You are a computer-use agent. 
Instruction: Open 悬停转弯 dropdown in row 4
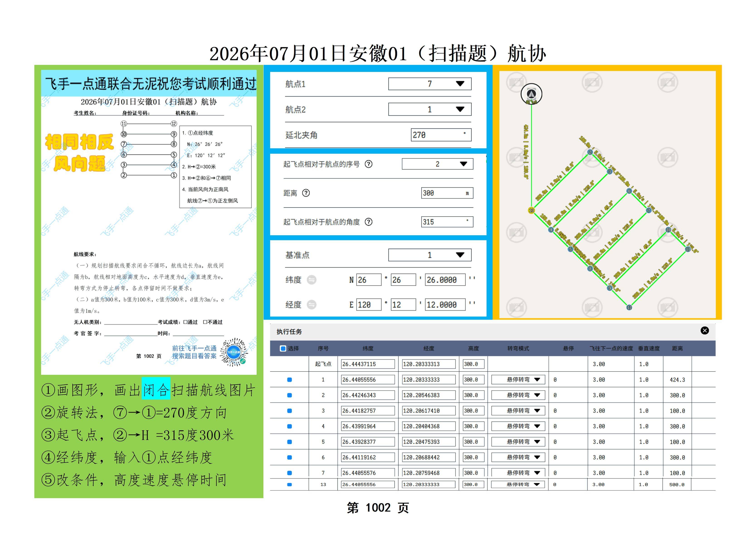pos(518,426)
